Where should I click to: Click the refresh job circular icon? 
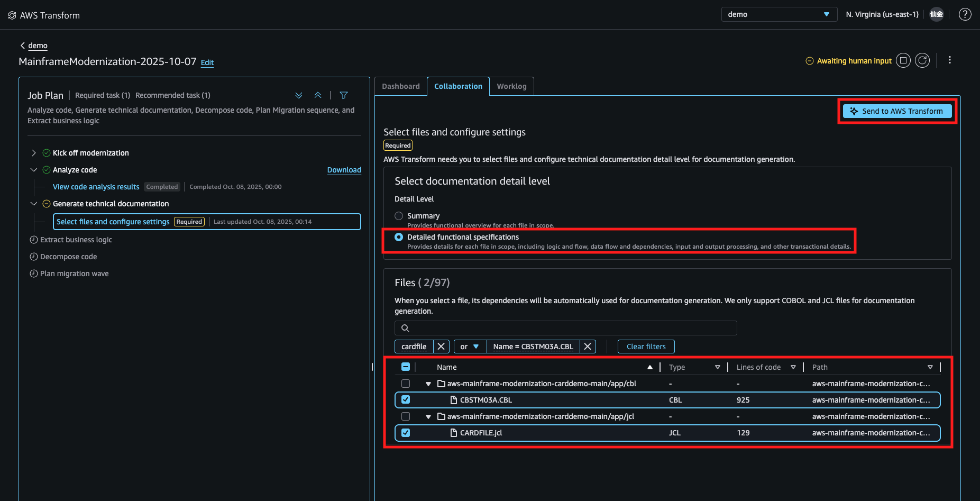tap(922, 61)
